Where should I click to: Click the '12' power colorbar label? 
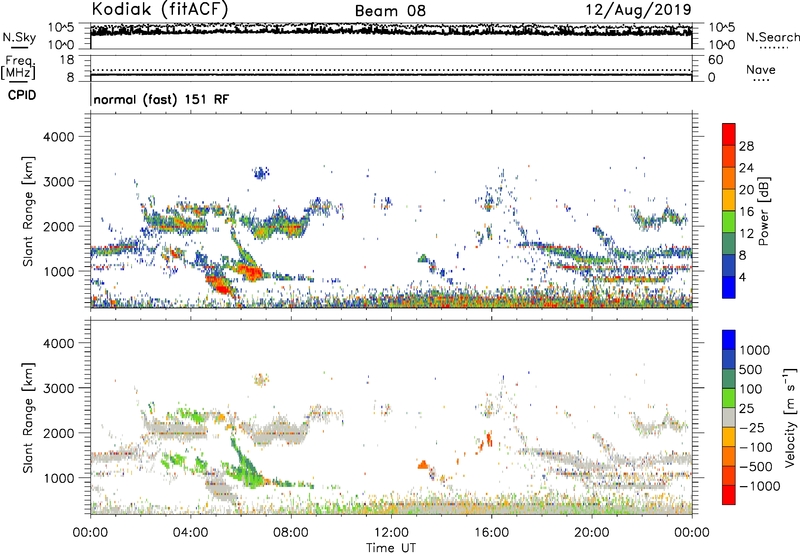746,234
